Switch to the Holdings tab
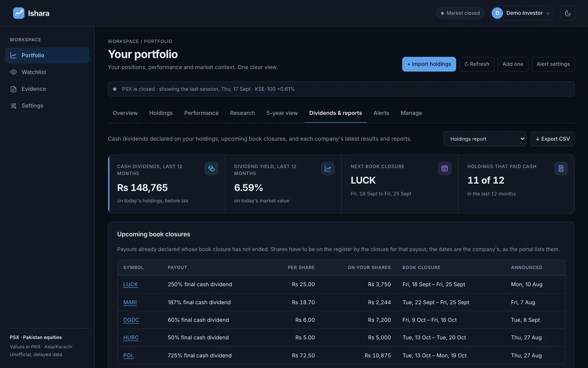 (x=161, y=113)
